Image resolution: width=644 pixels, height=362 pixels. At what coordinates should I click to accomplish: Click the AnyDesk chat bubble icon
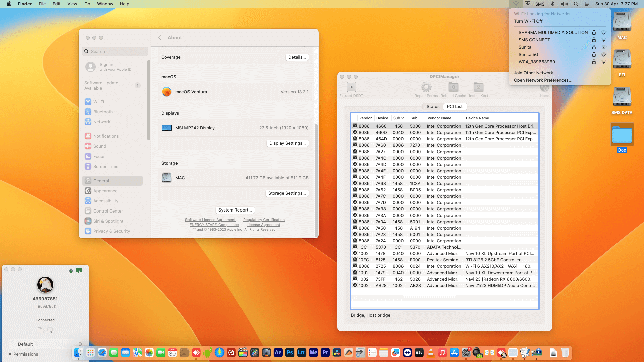(50, 330)
